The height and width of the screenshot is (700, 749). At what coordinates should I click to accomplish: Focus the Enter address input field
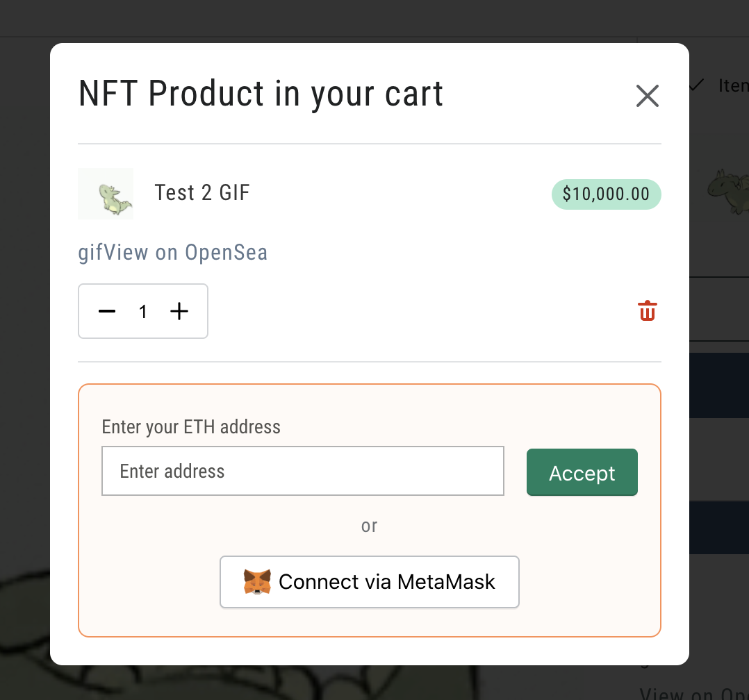click(x=303, y=471)
